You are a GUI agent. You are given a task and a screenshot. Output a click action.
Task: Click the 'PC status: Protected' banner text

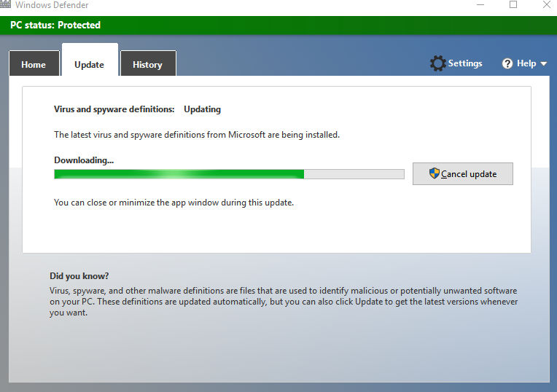pos(55,26)
